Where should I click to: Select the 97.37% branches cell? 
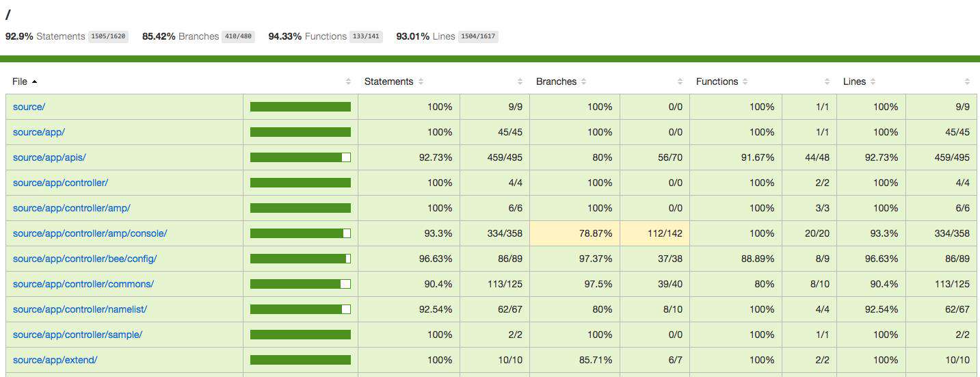coord(574,259)
